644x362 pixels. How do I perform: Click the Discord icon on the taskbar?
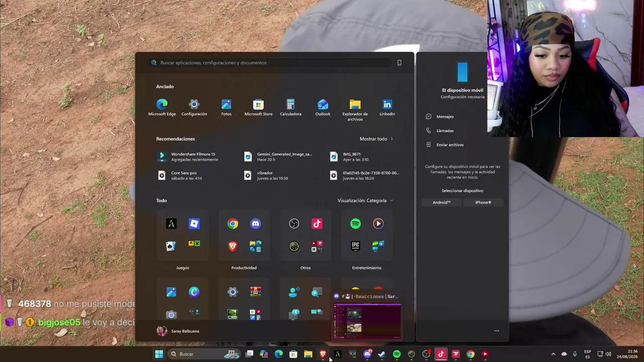[367, 354]
